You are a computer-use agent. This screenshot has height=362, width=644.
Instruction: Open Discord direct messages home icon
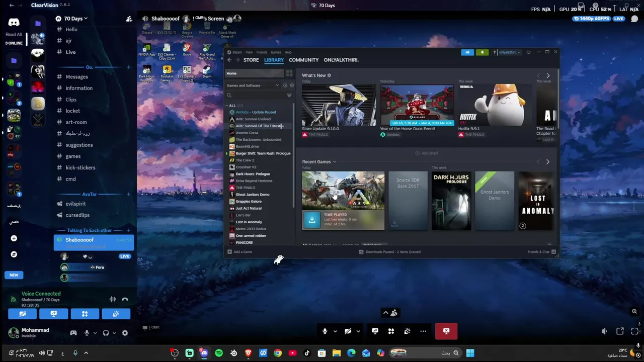click(x=14, y=23)
